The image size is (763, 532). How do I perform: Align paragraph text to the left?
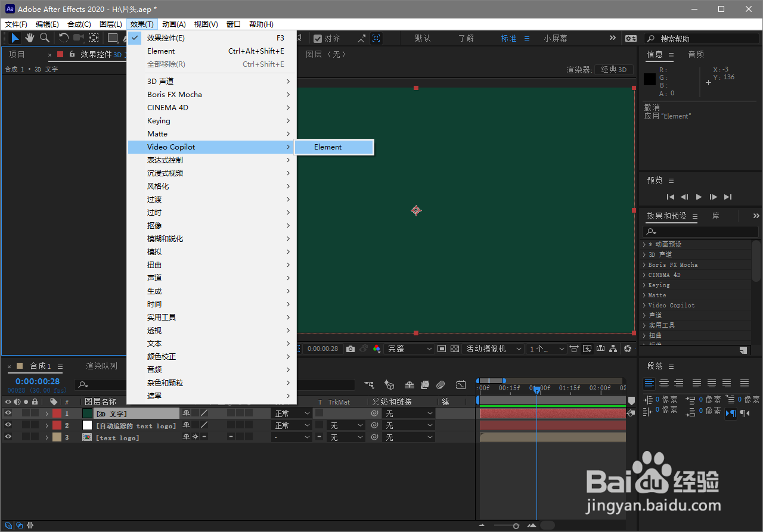coord(649,384)
